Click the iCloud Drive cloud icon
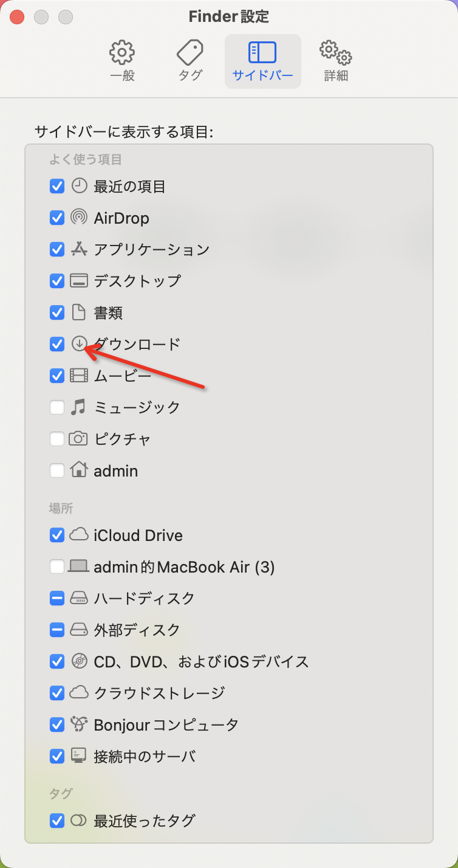458x868 pixels. pyautogui.click(x=79, y=535)
